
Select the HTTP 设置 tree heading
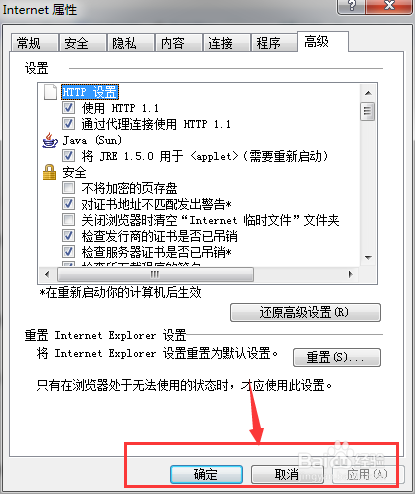(x=90, y=92)
